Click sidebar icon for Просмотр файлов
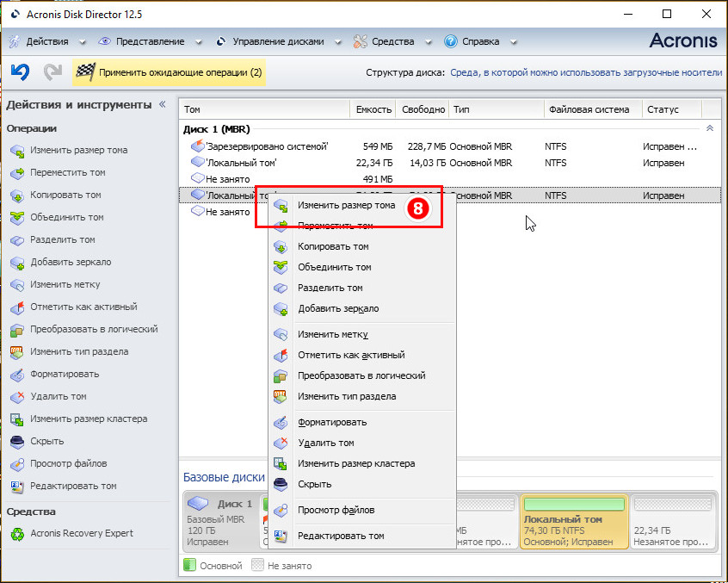 tap(17, 463)
